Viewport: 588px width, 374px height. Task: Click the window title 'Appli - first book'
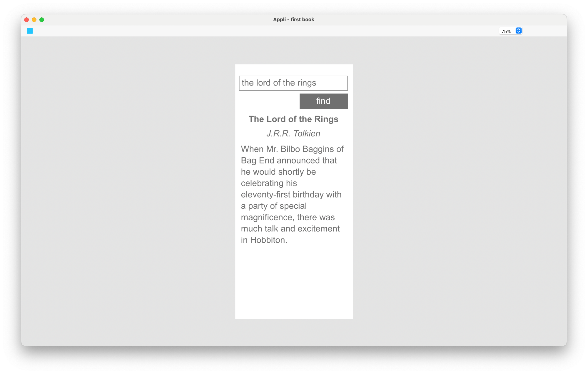tap(294, 19)
